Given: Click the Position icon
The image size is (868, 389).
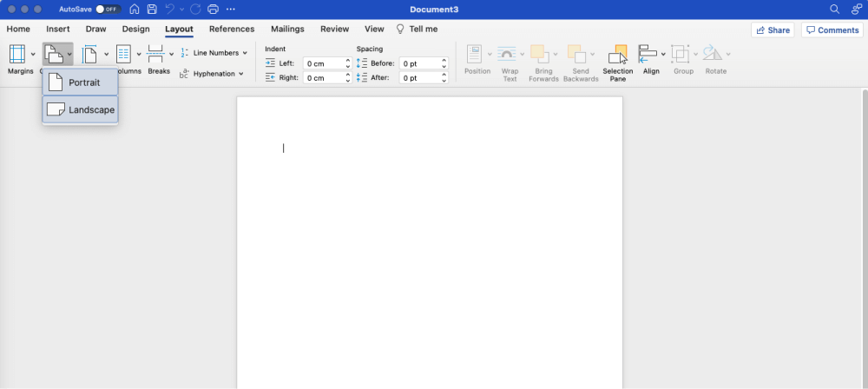Looking at the screenshot, I should (475, 55).
